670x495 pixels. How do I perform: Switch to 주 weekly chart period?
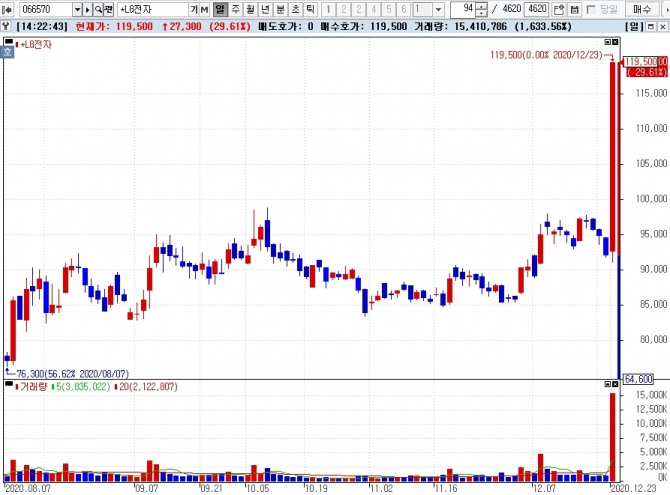coord(235,9)
